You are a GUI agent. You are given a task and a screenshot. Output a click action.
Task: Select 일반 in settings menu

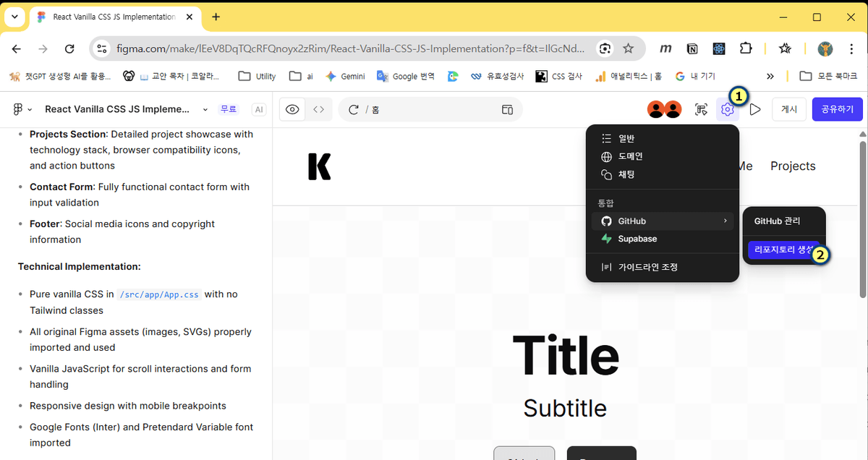(626, 138)
